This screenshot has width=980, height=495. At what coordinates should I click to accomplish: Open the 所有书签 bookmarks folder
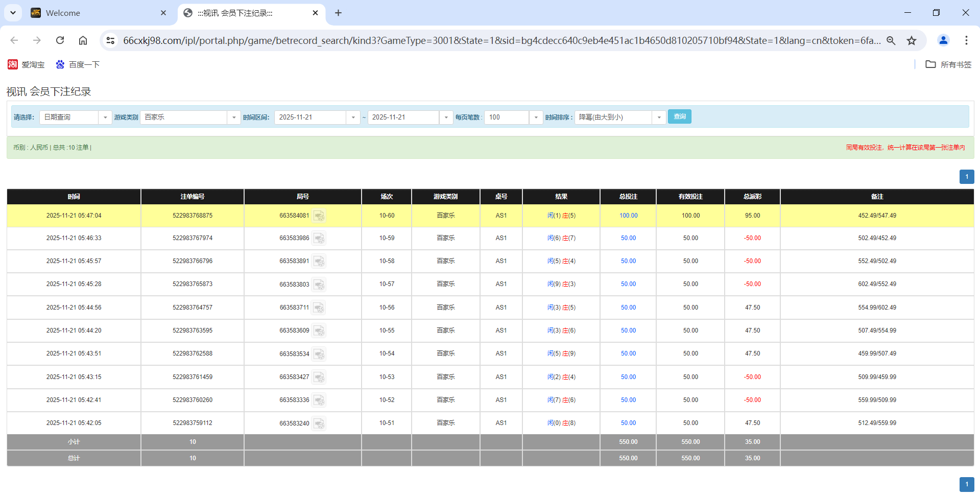pos(948,64)
